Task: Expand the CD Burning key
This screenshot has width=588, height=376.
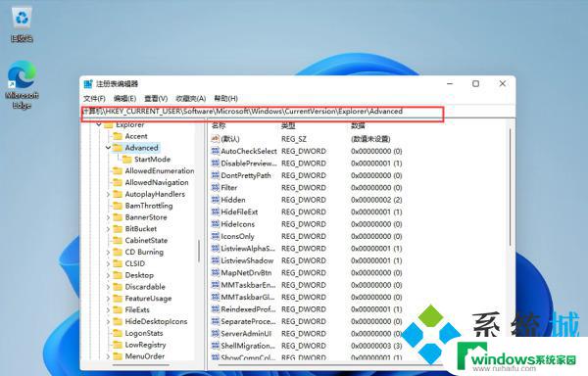Action: (x=108, y=253)
